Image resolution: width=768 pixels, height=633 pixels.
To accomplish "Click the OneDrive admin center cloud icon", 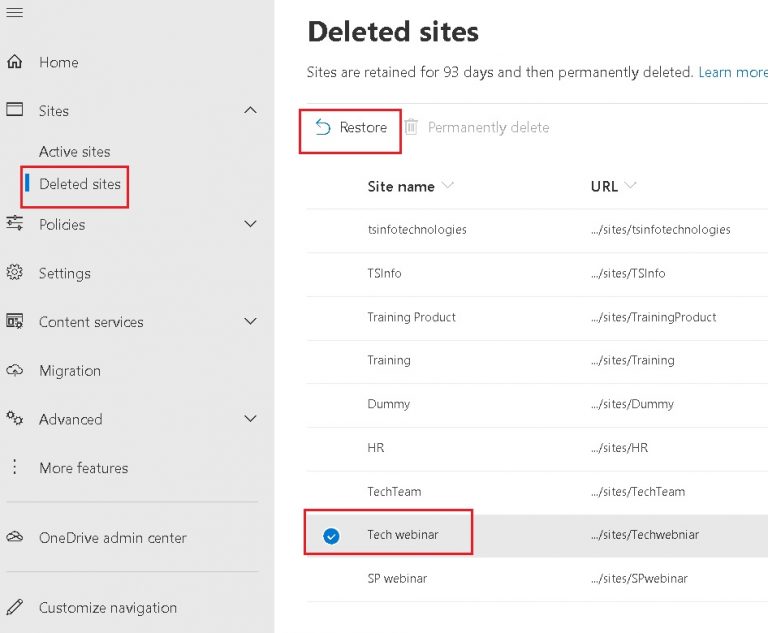I will [x=14, y=537].
